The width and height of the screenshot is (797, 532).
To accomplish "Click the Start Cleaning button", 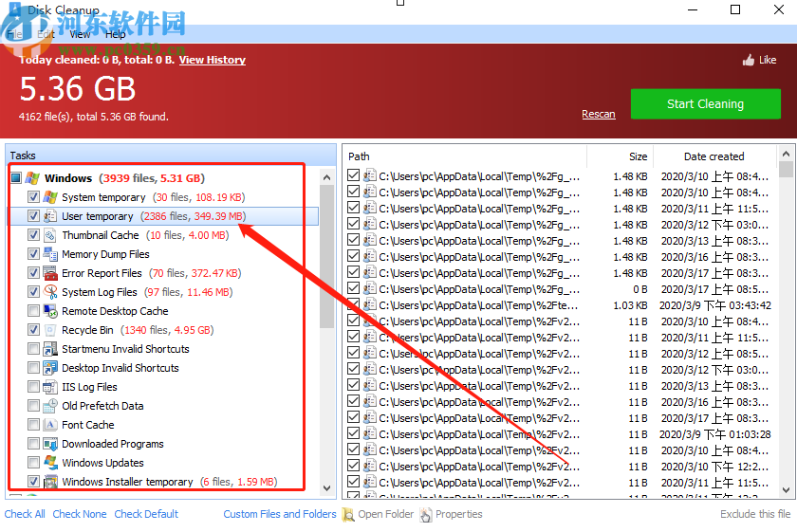I will (x=706, y=104).
